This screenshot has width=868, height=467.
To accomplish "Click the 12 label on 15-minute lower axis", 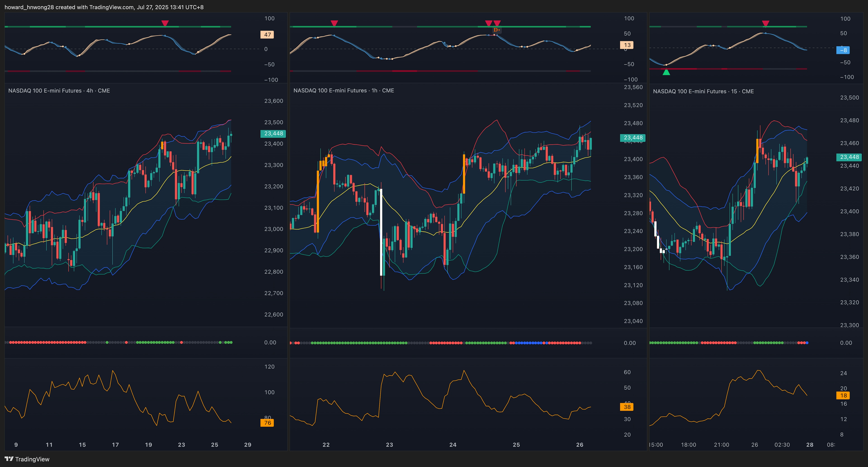I will 843,419.
